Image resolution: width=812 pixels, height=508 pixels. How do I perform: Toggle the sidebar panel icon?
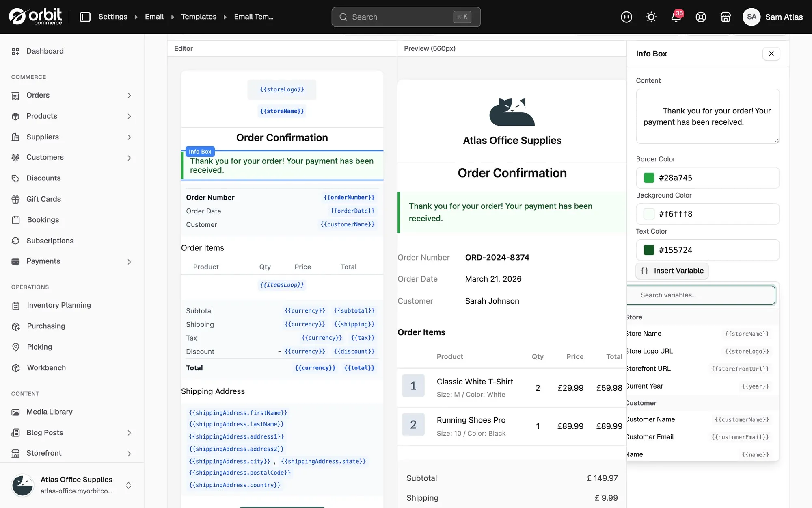click(85, 17)
